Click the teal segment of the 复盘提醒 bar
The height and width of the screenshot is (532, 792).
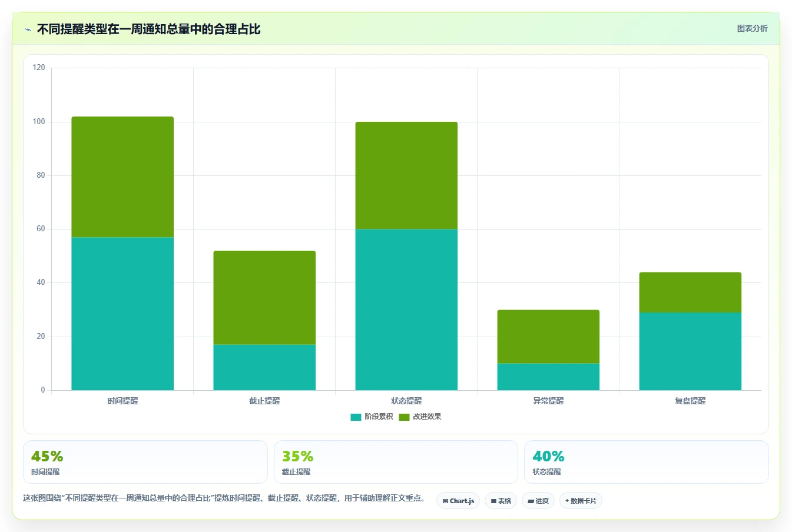pyautogui.click(x=690, y=351)
